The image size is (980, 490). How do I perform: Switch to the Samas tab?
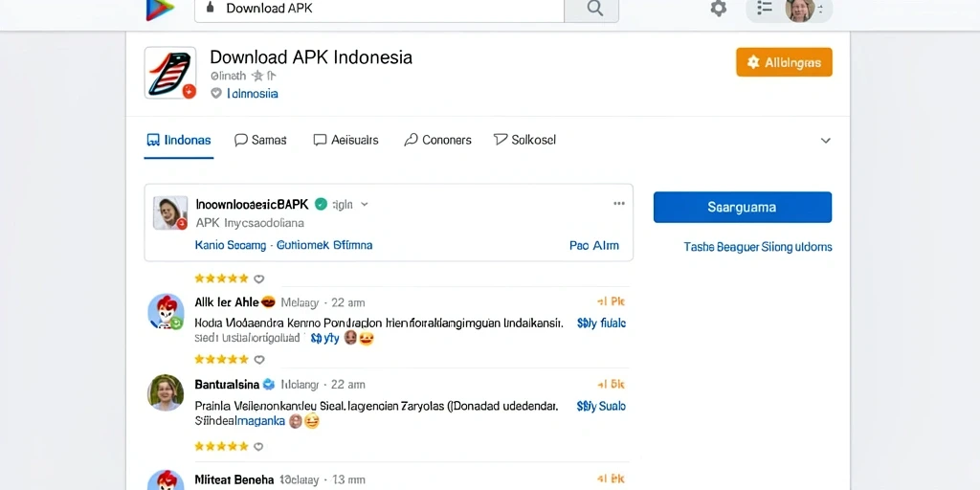click(260, 140)
